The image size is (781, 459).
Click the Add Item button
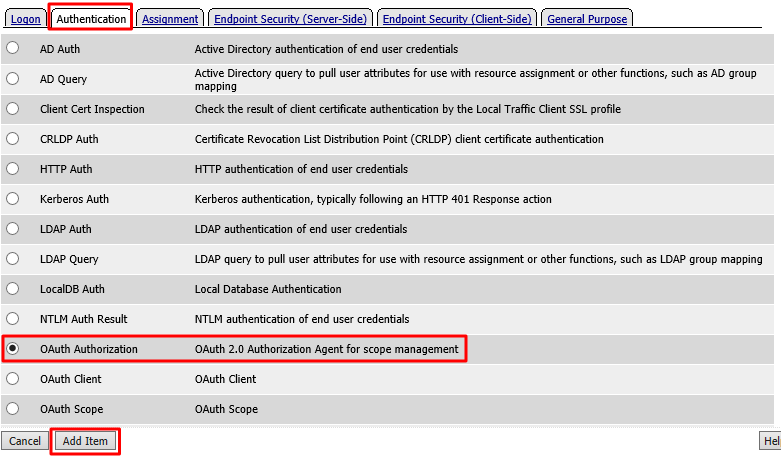(x=85, y=441)
